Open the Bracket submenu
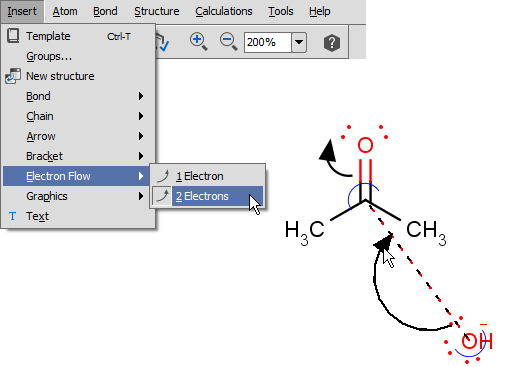The width and height of the screenshot is (515, 367). [79, 156]
